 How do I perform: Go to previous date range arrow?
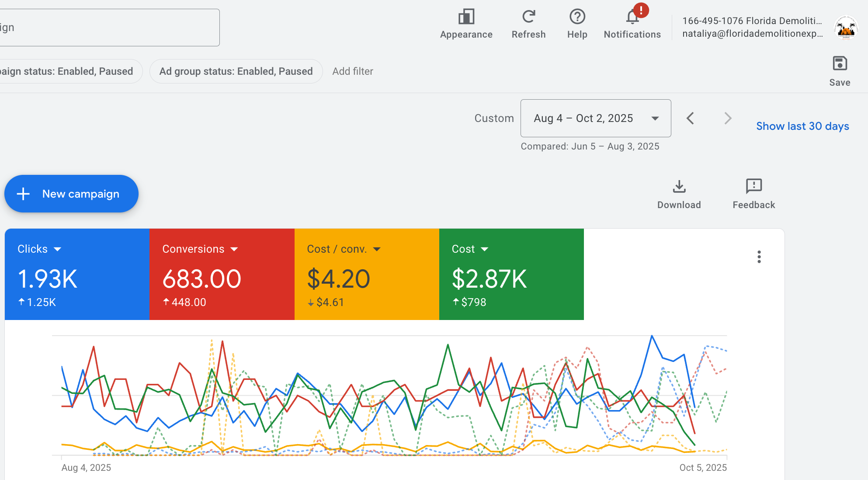(x=691, y=118)
